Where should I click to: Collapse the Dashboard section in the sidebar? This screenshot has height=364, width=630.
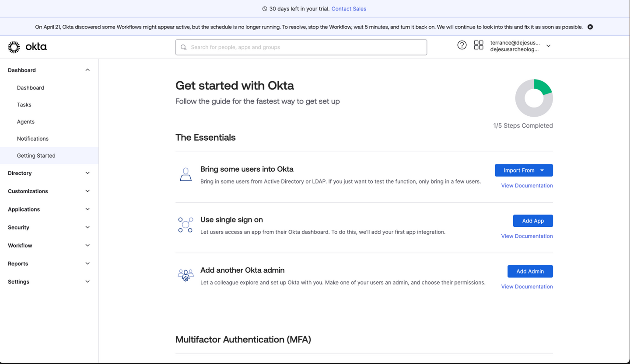tap(48, 70)
